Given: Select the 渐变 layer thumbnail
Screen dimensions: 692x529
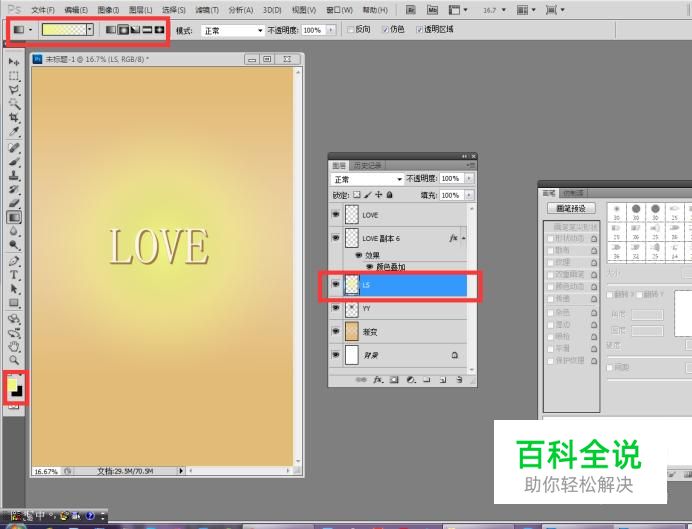Looking at the screenshot, I should pyautogui.click(x=351, y=331).
